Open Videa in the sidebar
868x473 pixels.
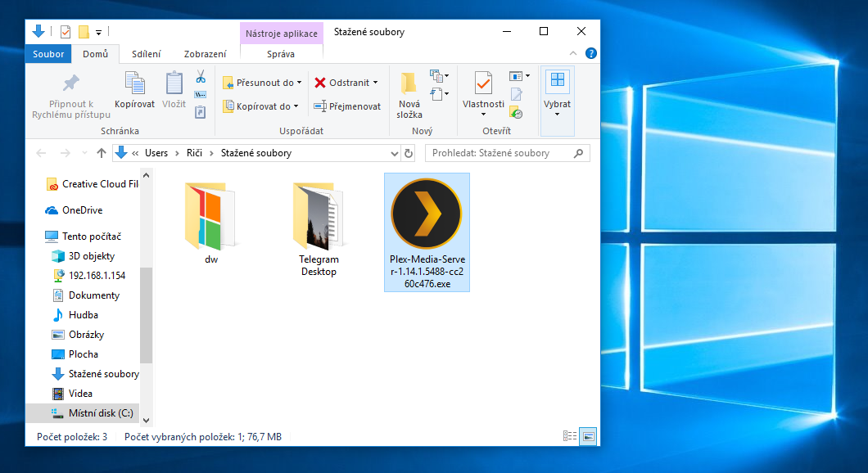click(73, 394)
